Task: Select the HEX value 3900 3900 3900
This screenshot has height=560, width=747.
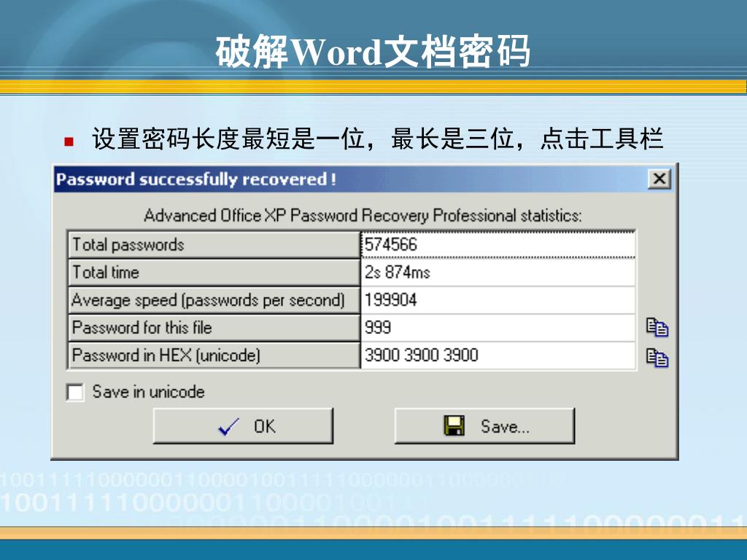Action: click(498, 355)
